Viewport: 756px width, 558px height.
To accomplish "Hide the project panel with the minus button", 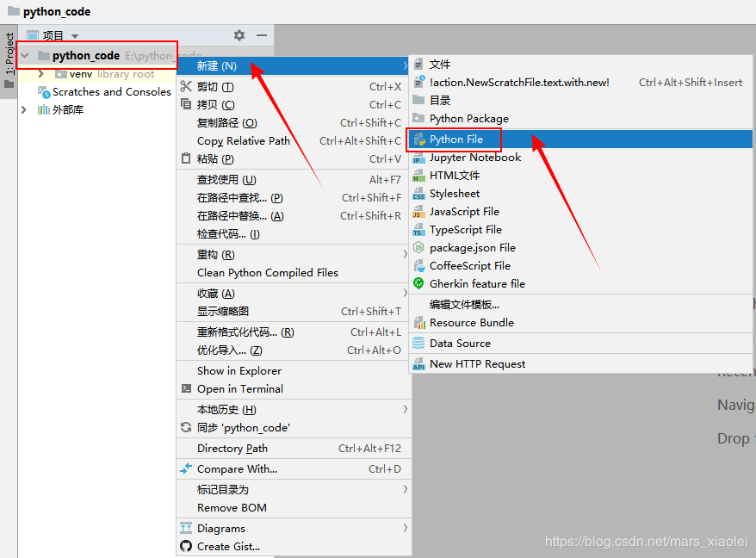I will [261, 35].
